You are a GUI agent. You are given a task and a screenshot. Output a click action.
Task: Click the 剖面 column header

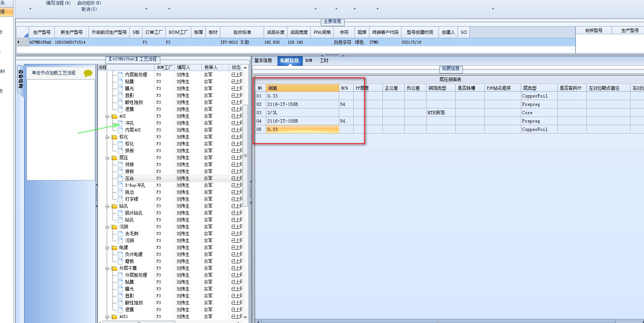pos(302,88)
